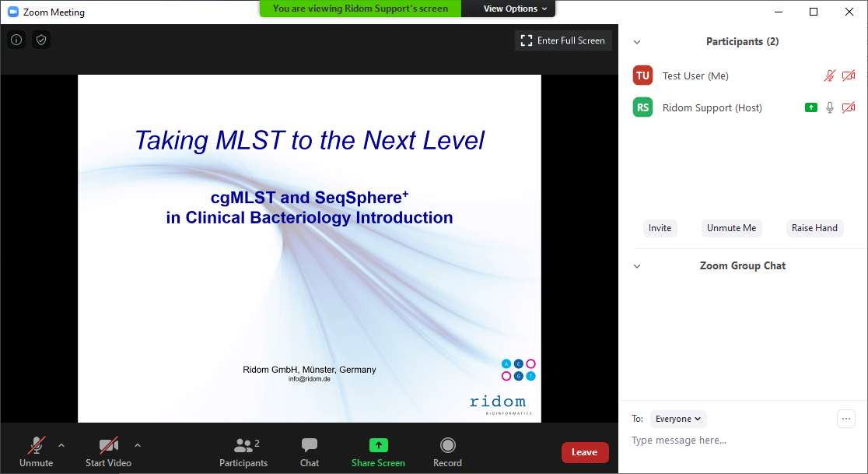
Task: Click the shared presentation slide
Action: [x=310, y=248]
